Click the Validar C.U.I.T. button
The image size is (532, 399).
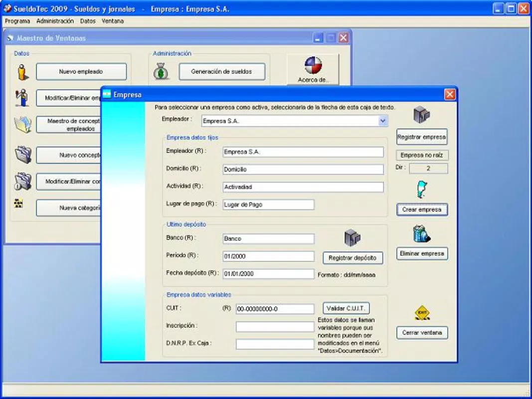coord(346,308)
